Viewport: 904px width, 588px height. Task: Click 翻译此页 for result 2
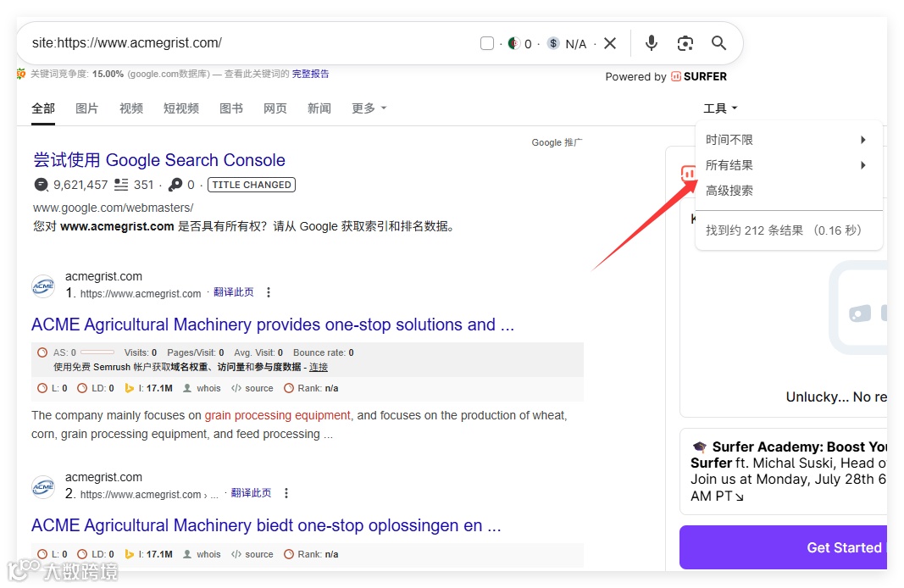(251, 493)
